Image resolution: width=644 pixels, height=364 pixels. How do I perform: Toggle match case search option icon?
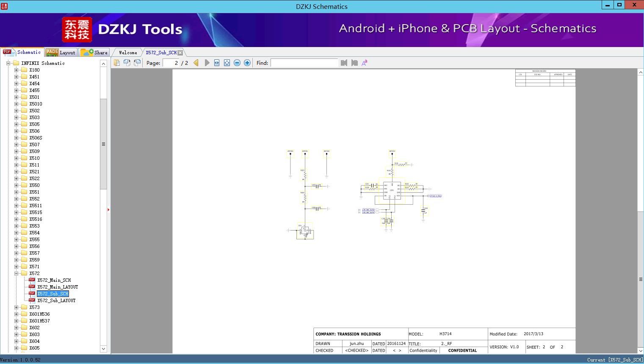(x=365, y=63)
